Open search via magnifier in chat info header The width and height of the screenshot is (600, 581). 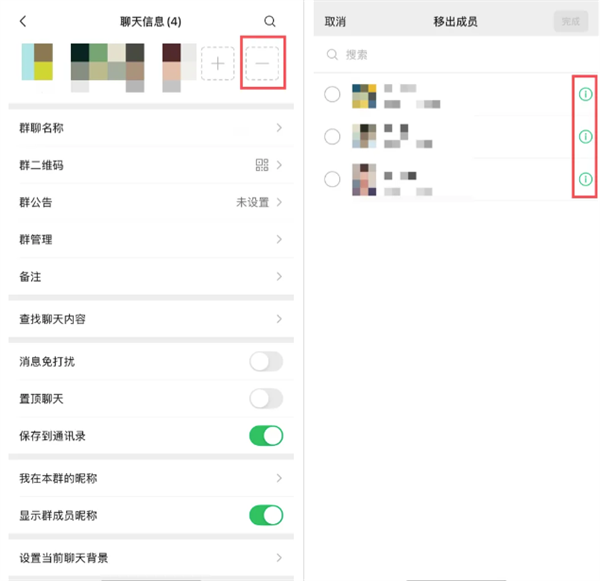pyautogui.click(x=270, y=21)
